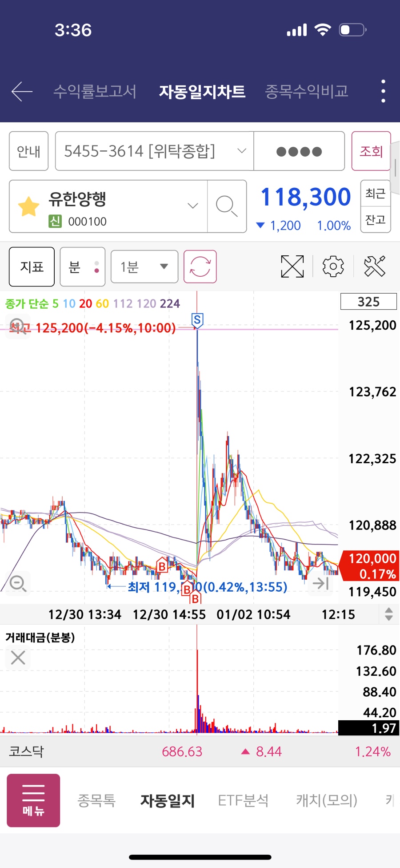Open the 지표 indicators button
400x868 pixels.
tap(32, 266)
